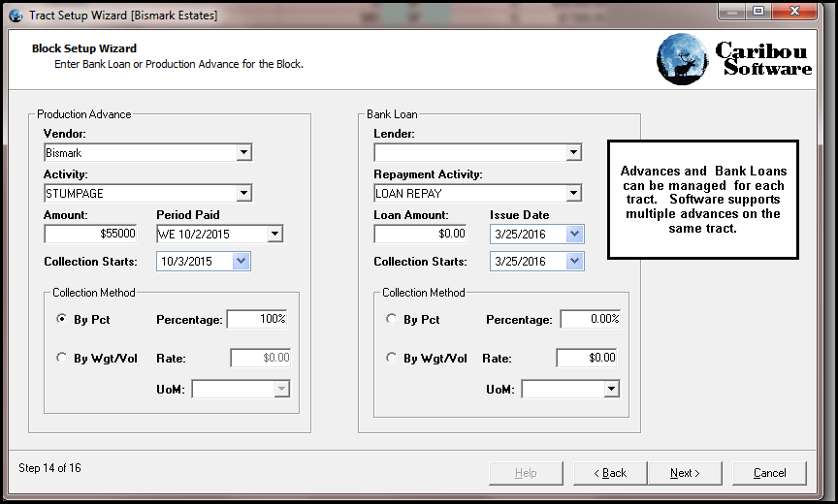This screenshot has width=838, height=504.
Task: Click the Bank Loan Rate field
Action: click(587, 358)
